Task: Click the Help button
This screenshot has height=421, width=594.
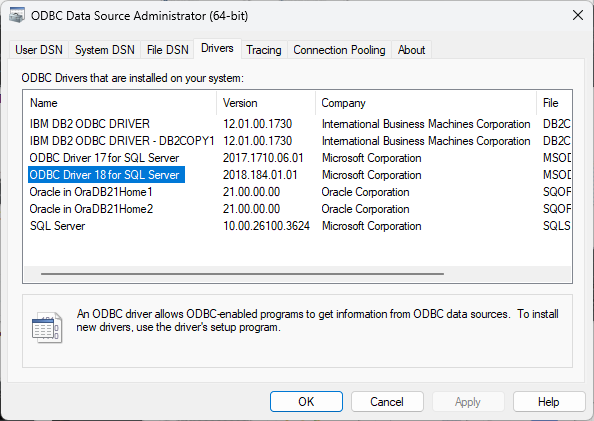Action: coord(549,402)
